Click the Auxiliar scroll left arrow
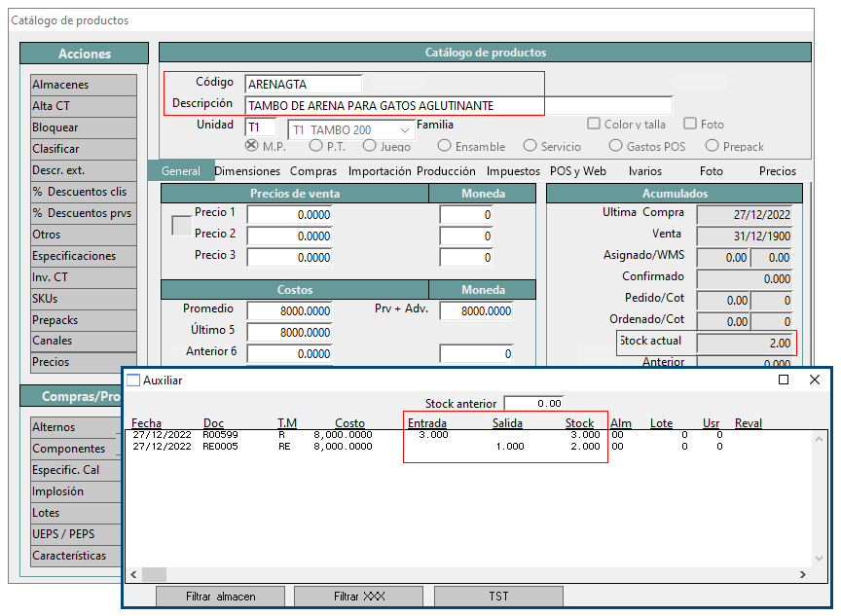The image size is (841, 616). pyautogui.click(x=133, y=575)
